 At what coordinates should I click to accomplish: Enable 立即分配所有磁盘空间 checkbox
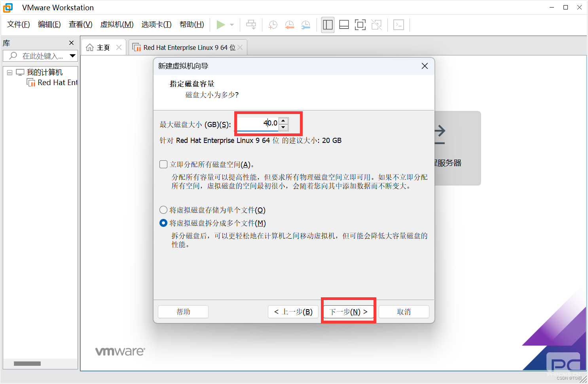tap(163, 164)
